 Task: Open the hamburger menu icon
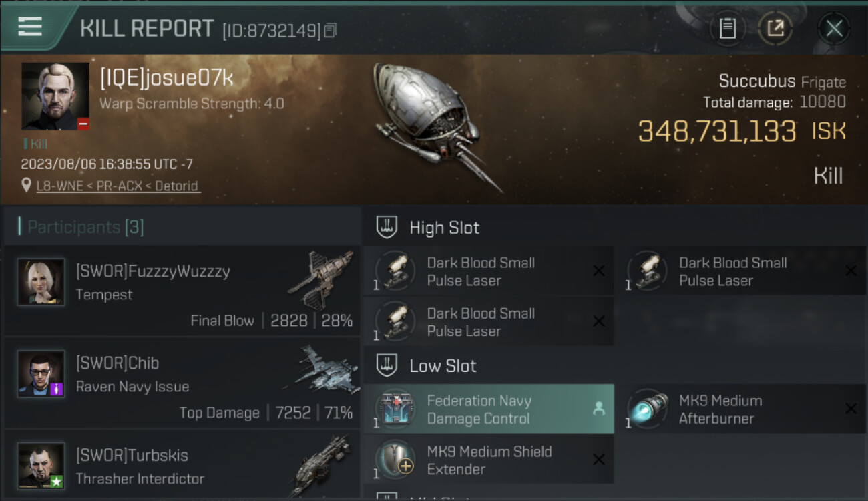coord(30,27)
